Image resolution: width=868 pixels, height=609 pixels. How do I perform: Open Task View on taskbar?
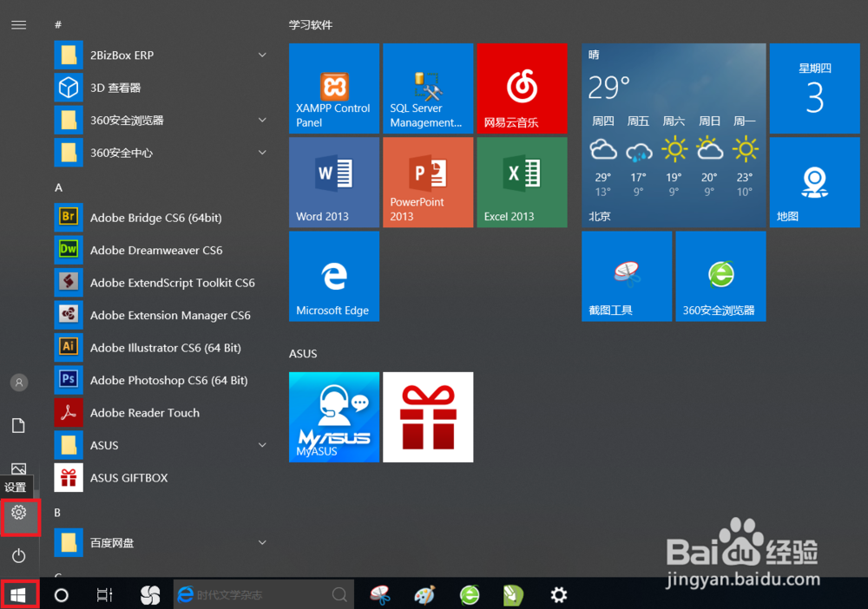[105, 595]
